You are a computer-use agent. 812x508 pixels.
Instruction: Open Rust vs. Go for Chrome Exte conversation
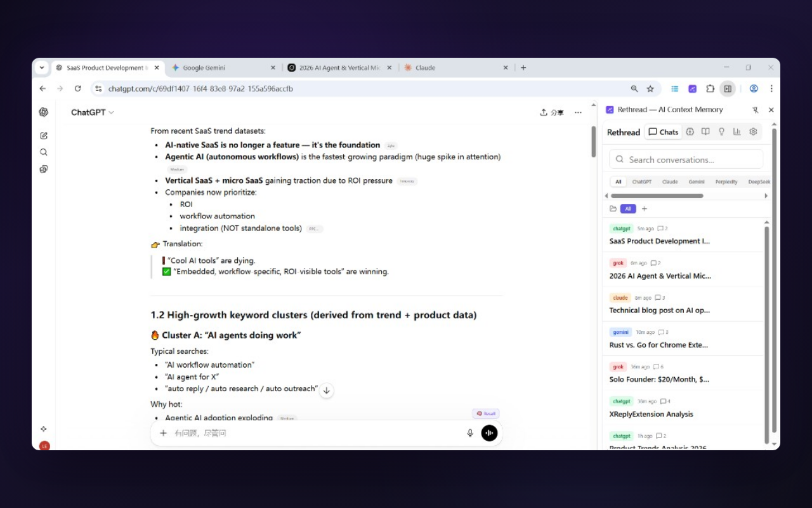[682, 338]
